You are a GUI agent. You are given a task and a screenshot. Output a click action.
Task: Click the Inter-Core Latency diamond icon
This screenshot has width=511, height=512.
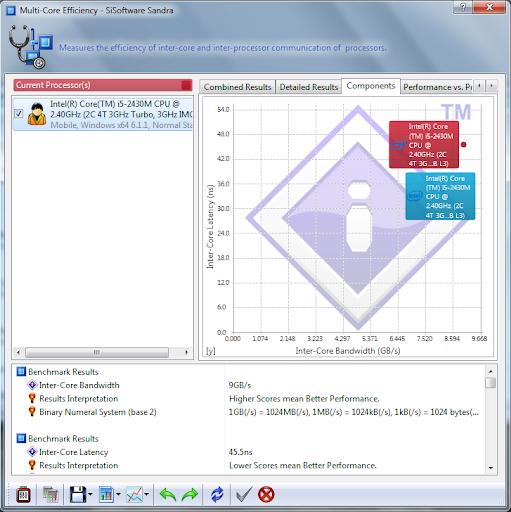[x=32, y=452]
